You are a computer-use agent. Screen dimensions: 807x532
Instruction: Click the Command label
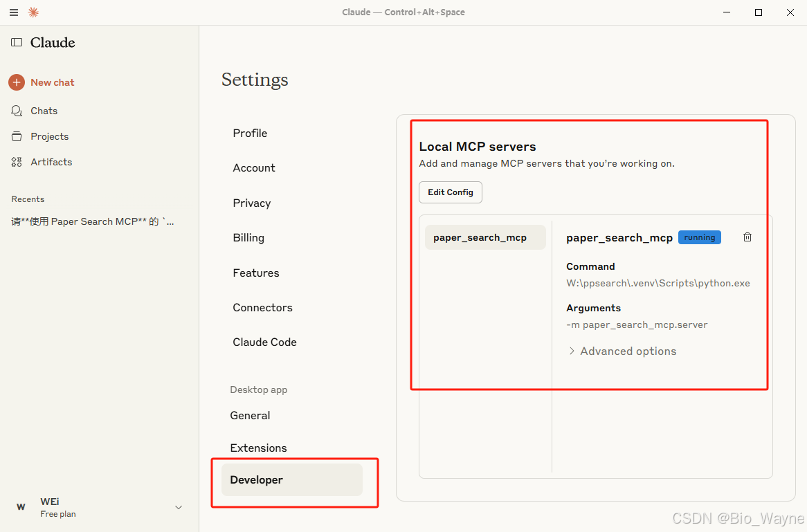590,266
